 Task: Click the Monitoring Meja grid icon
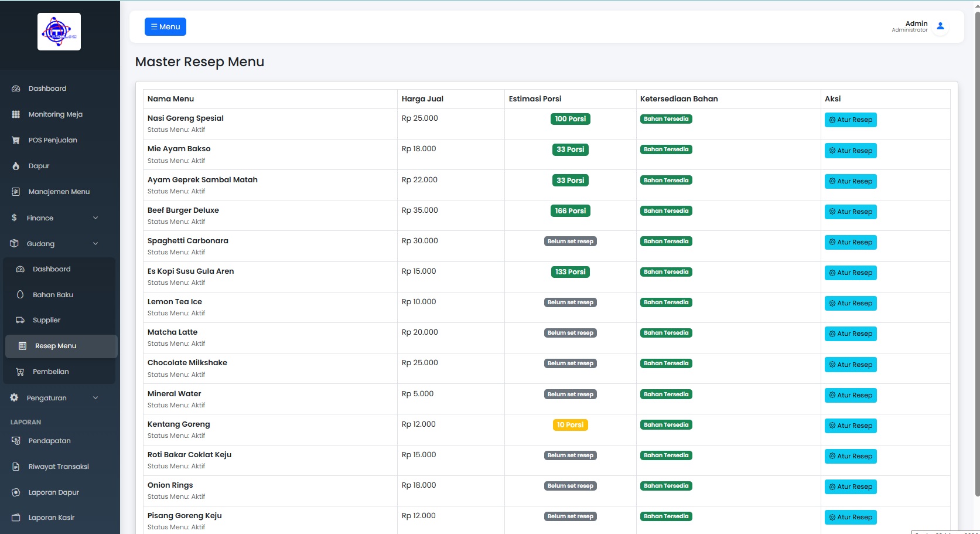click(16, 114)
